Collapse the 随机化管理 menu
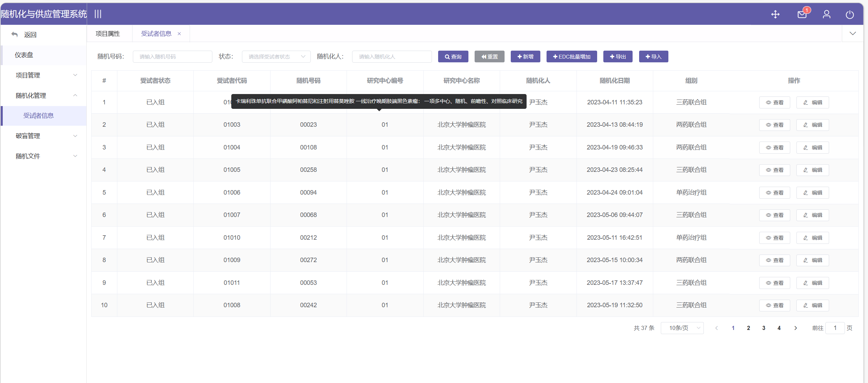Viewport: 868px width, 383px height. 44,95
